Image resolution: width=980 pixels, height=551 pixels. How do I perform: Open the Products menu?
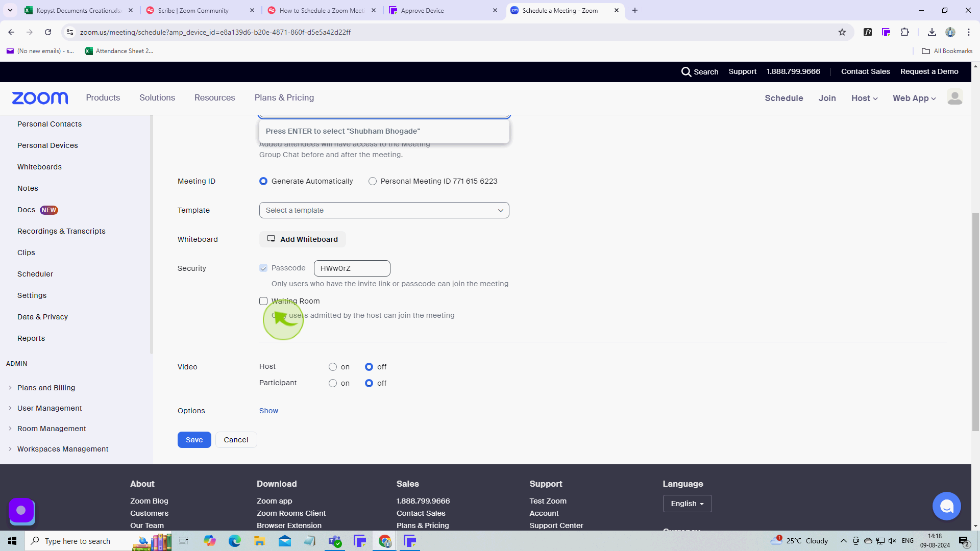[103, 97]
